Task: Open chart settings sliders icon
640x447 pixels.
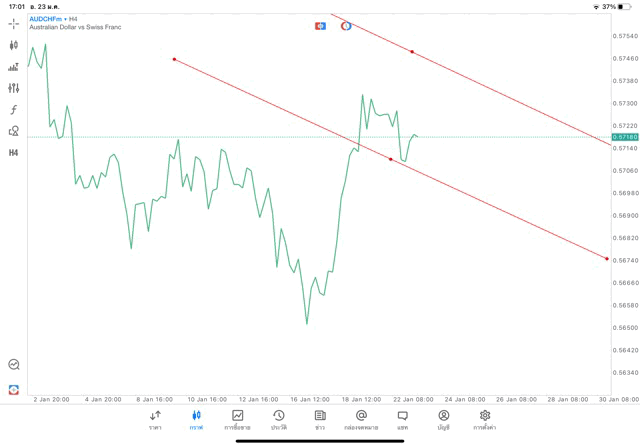Action: pos(13,88)
